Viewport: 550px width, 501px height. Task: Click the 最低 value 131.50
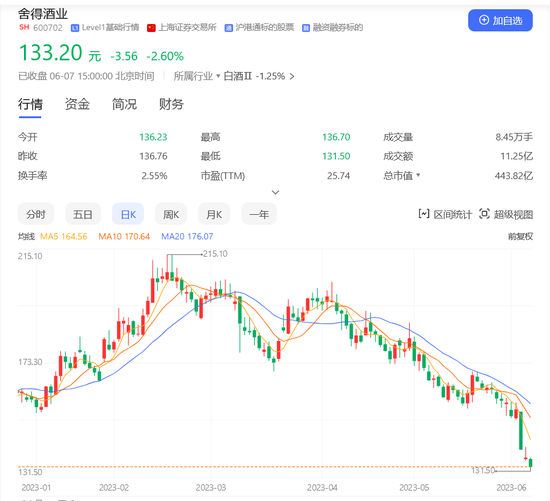(x=336, y=156)
